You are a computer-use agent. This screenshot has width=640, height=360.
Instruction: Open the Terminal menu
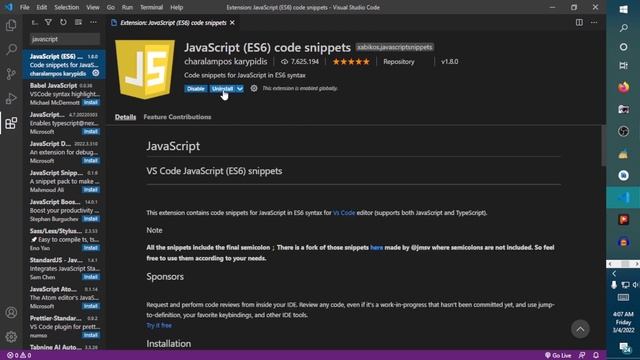[151, 7]
